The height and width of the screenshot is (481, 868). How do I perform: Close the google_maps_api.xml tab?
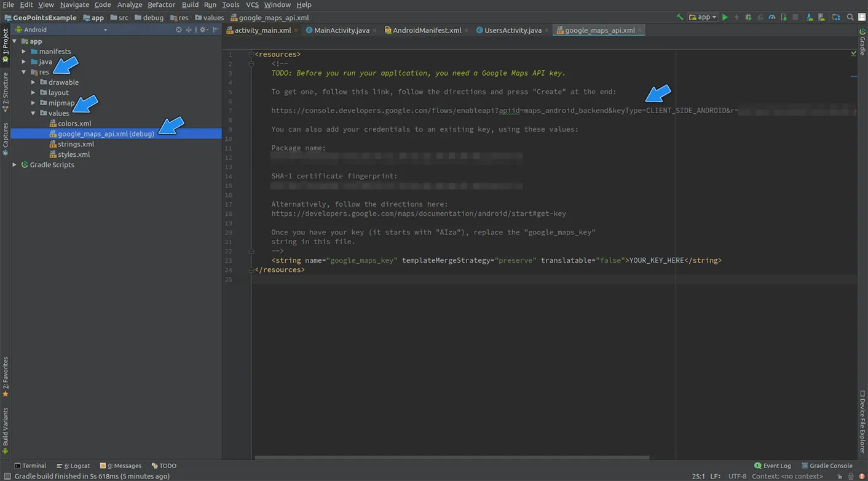(x=640, y=30)
